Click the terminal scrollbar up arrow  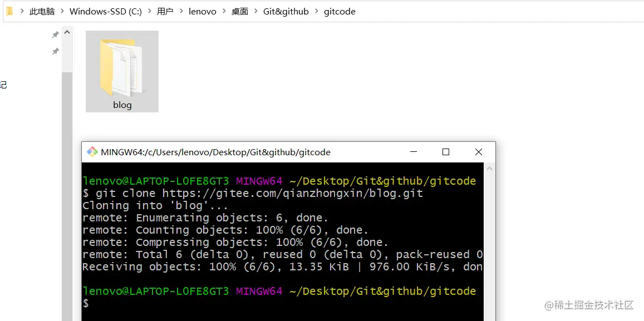pos(490,168)
